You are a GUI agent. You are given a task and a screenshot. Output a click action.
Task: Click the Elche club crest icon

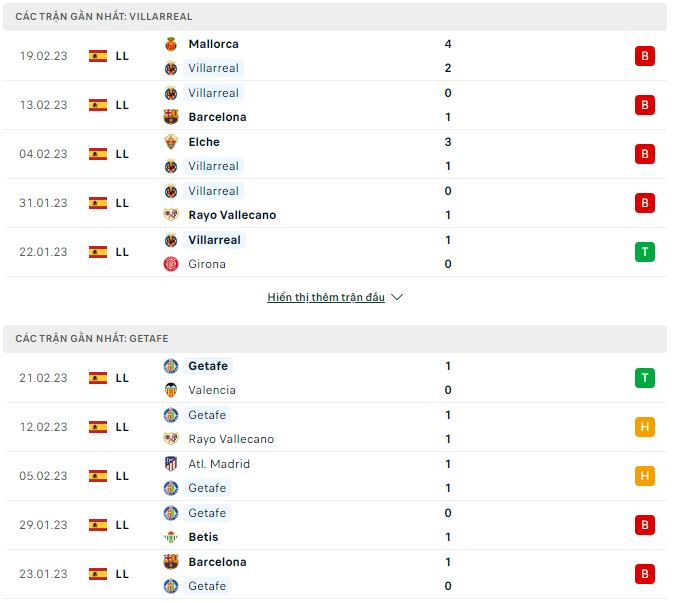pos(171,142)
